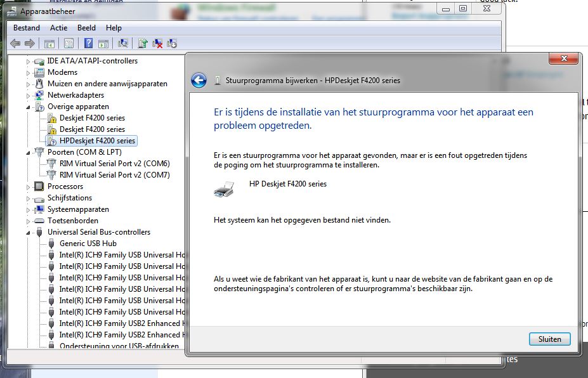Open the Beeld menu
Screen dimensions: 588x378
pos(86,28)
